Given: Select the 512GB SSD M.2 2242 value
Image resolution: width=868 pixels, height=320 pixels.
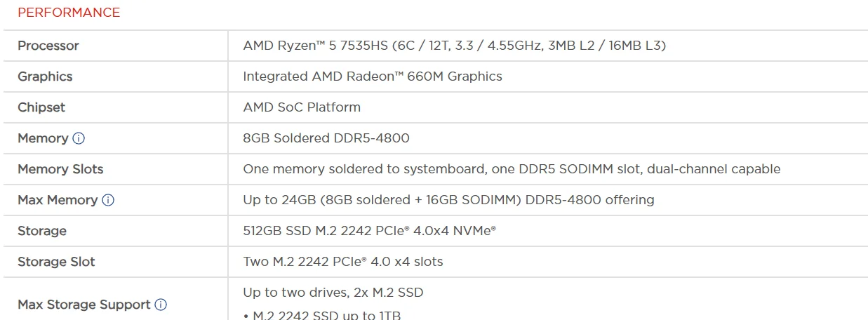Looking at the screenshot, I should coord(369,231).
